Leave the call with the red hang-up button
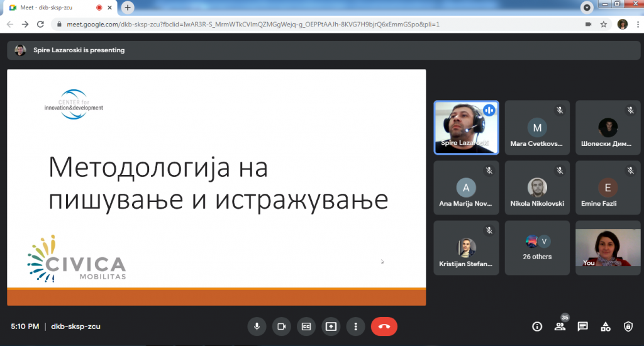The width and height of the screenshot is (644, 346). coord(384,326)
